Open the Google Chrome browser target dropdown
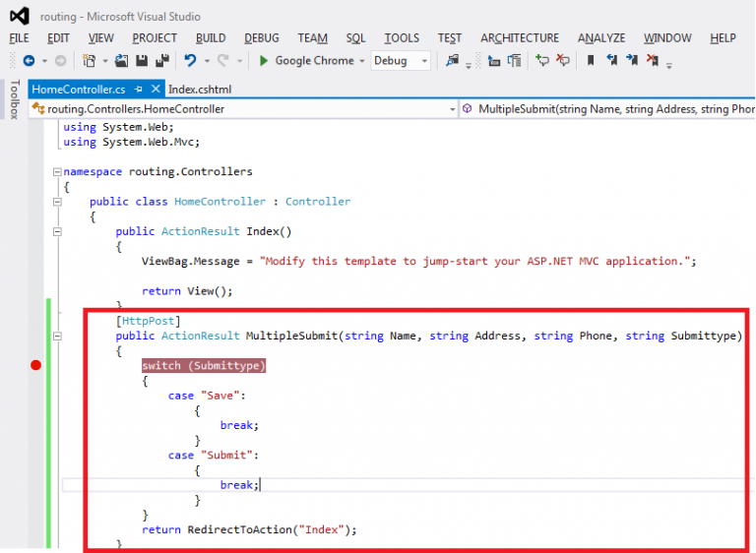The width and height of the screenshot is (756, 553). [x=361, y=61]
